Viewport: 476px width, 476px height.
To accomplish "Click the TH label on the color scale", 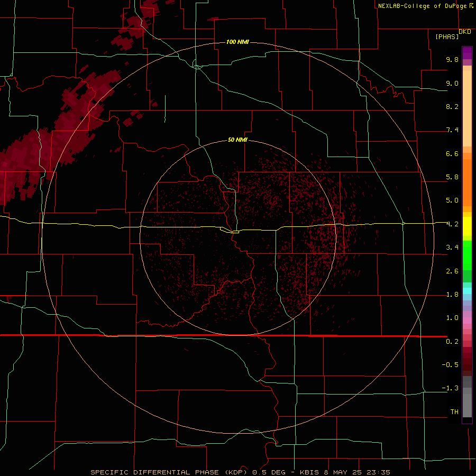I will click(454, 412).
